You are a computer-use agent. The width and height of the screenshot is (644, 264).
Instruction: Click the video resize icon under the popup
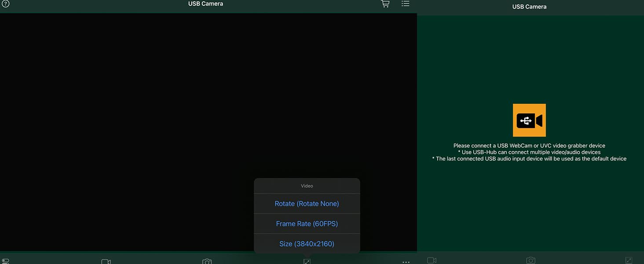307,261
